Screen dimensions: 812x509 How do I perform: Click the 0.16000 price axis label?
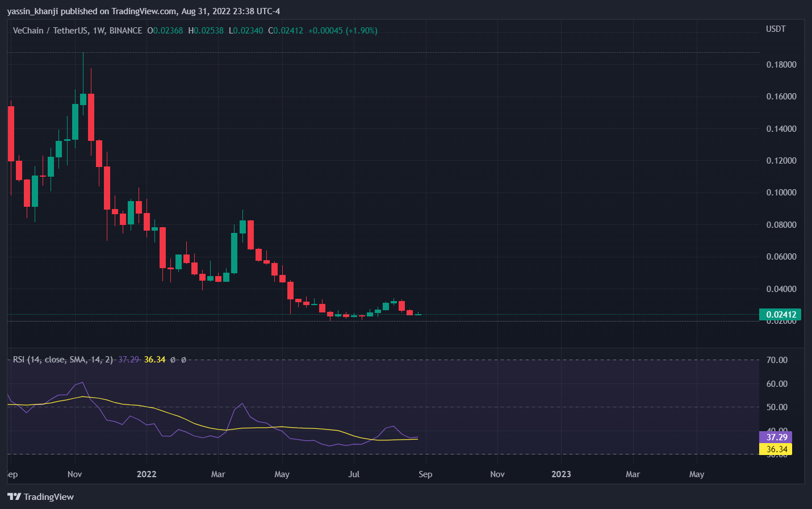coord(781,97)
